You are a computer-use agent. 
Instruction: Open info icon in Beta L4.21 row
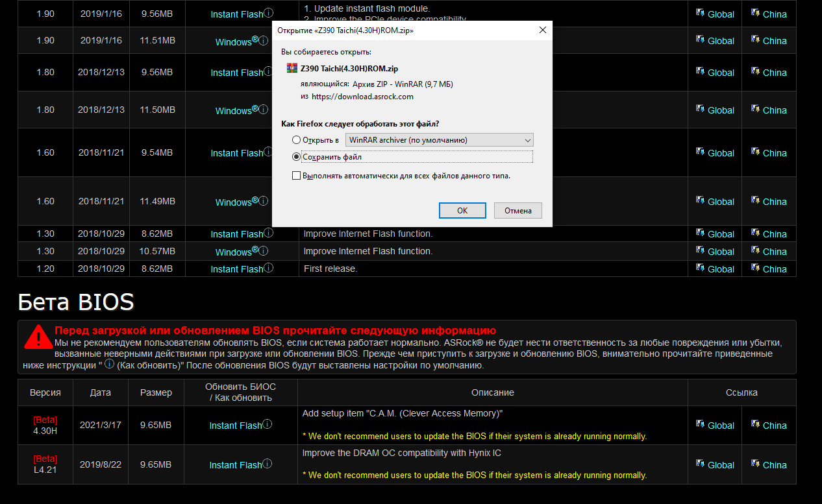point(268,464)
